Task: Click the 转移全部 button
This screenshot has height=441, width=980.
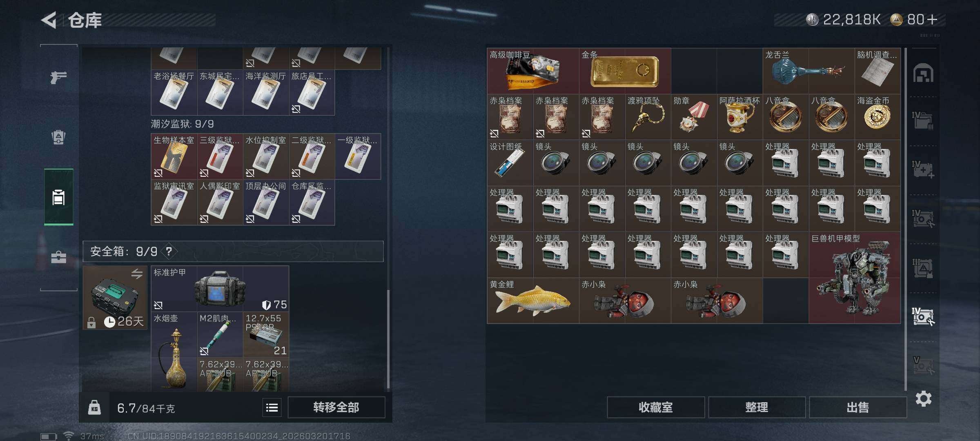Action: pos(336,408)
